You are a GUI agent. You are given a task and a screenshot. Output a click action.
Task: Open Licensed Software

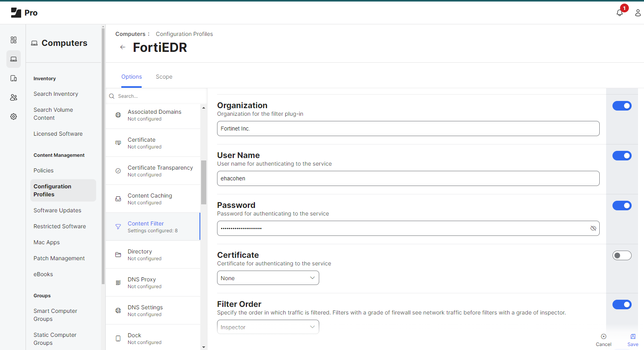tap(58, 134)
